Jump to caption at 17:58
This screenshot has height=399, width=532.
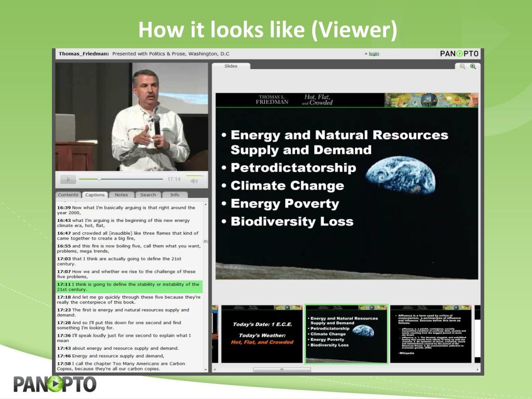[x=129, y=366]
